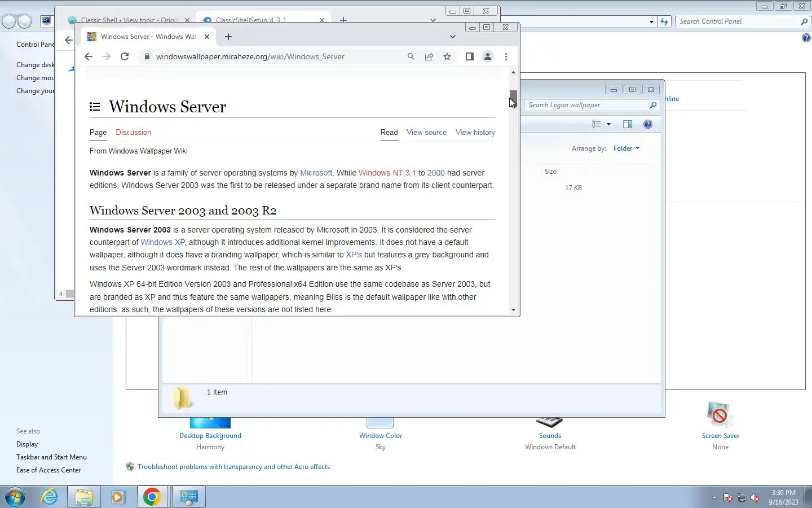This screenshot has height=508, width=812.
Task: Open Control Panel address history dropdown
Action: (x=651, y=22)
